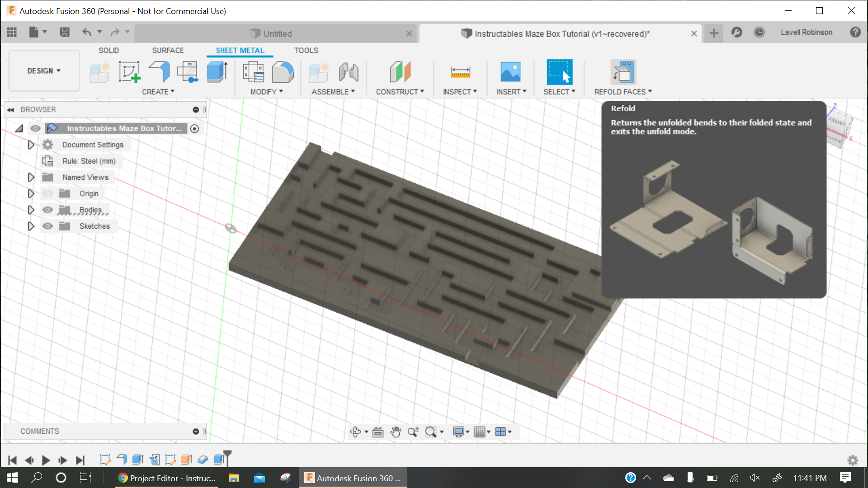Open the INSPECT dropdown menu
868x488 pixels.
point(460,92)
